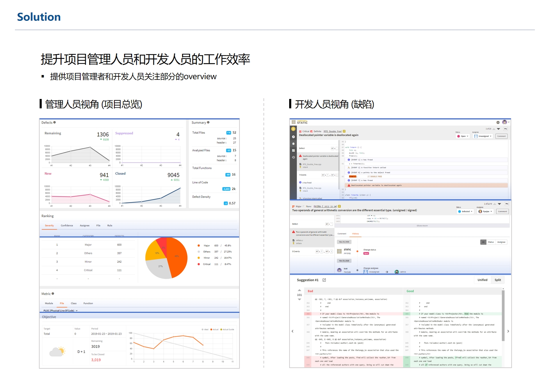Open the Status Selected dropdown
The width and height of the screenshot is (554, 392).
465,211
